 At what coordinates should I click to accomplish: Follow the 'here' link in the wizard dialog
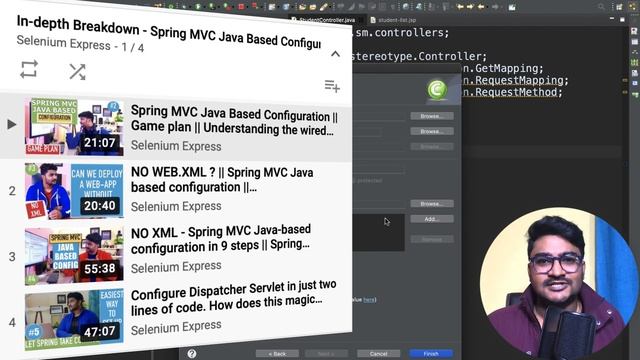[369, 300]
